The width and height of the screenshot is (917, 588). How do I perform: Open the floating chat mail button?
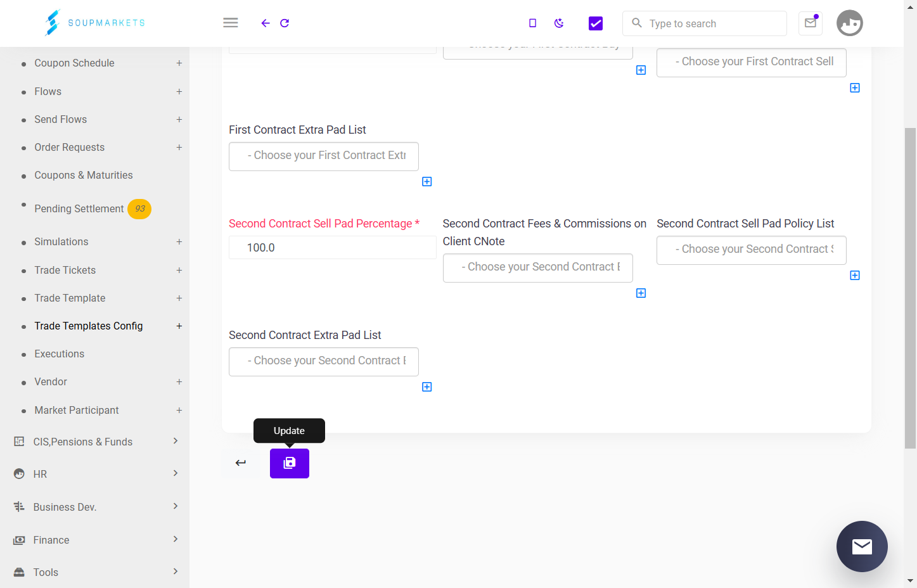[x=862, y=546]
